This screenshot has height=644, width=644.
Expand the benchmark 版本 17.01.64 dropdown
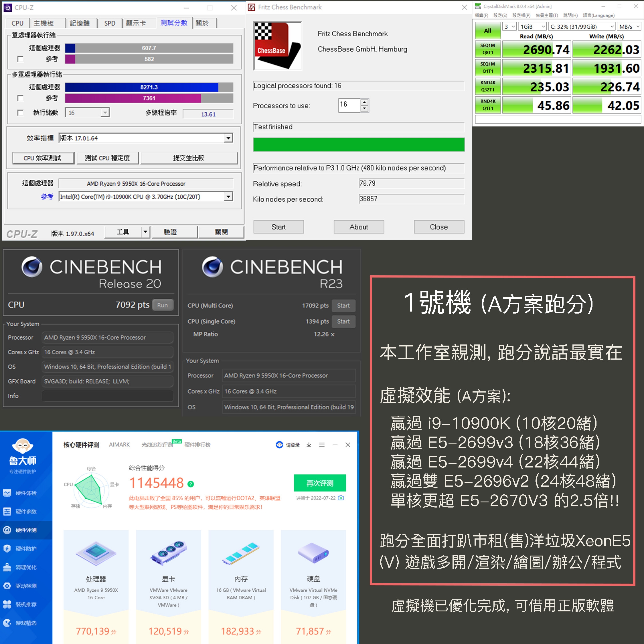click(x=228, y=138)
